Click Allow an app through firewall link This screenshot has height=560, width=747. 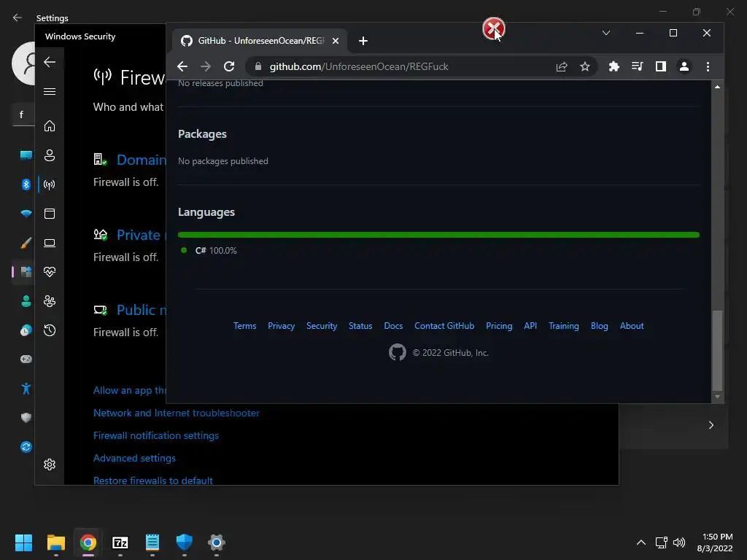tap(130, 391)
